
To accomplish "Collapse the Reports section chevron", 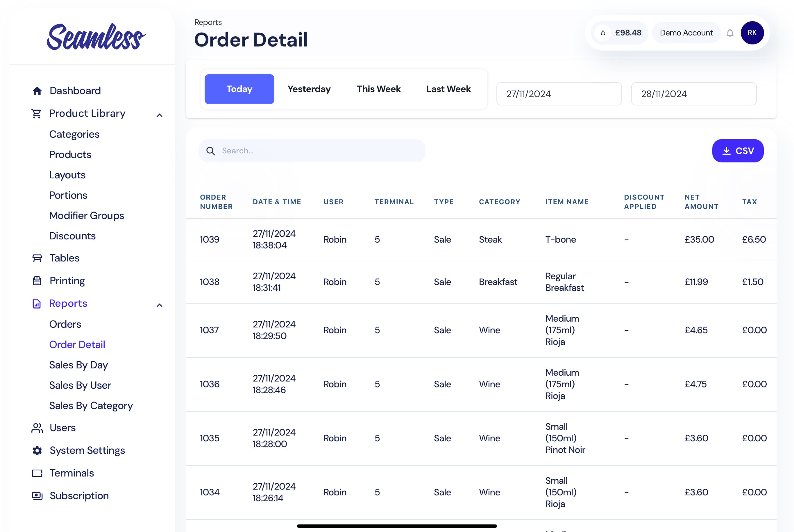I will coord(159,306).
